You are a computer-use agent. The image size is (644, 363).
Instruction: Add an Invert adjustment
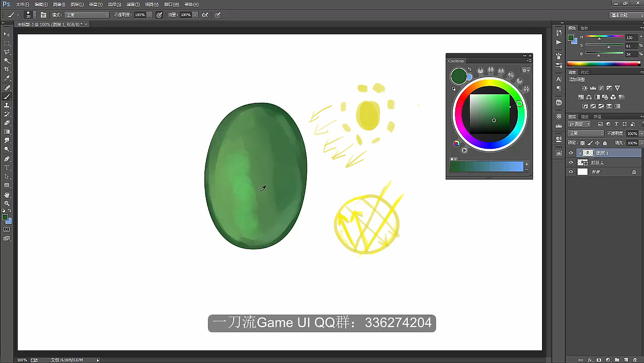point(585,106)
